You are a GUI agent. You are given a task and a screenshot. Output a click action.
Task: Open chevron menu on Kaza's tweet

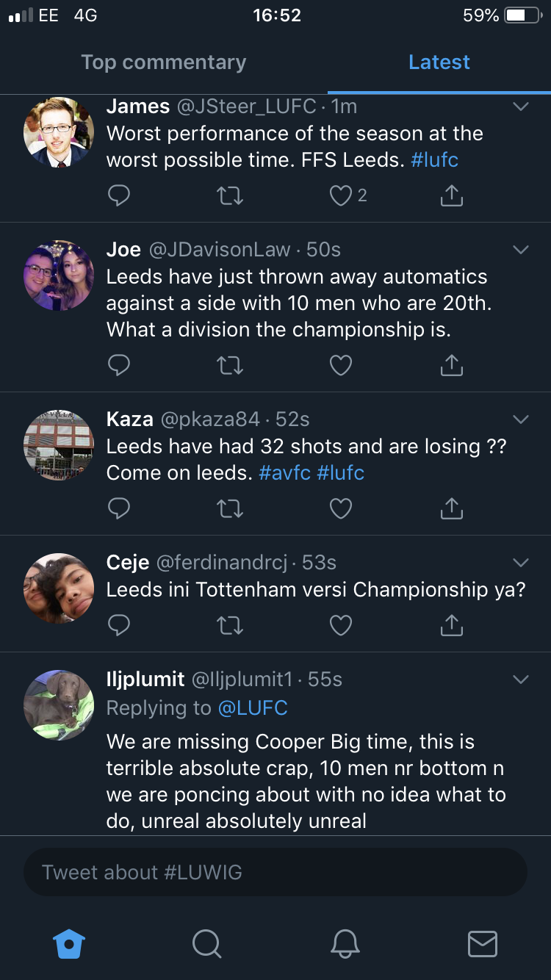[520, 419]
